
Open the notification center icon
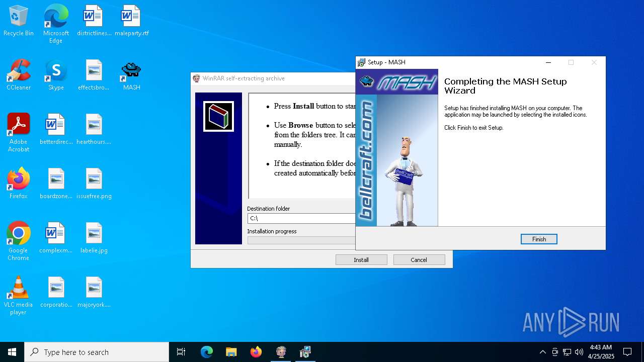click(627, 352)
